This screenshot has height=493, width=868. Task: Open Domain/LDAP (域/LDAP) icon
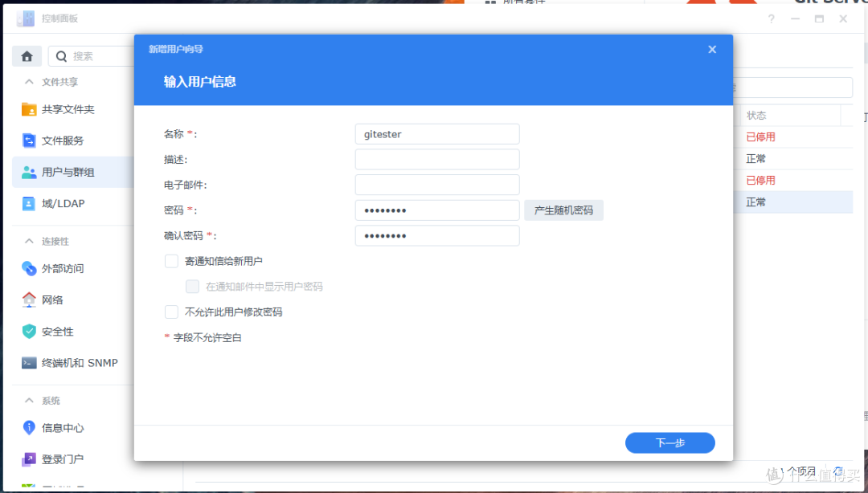[29, 204]
